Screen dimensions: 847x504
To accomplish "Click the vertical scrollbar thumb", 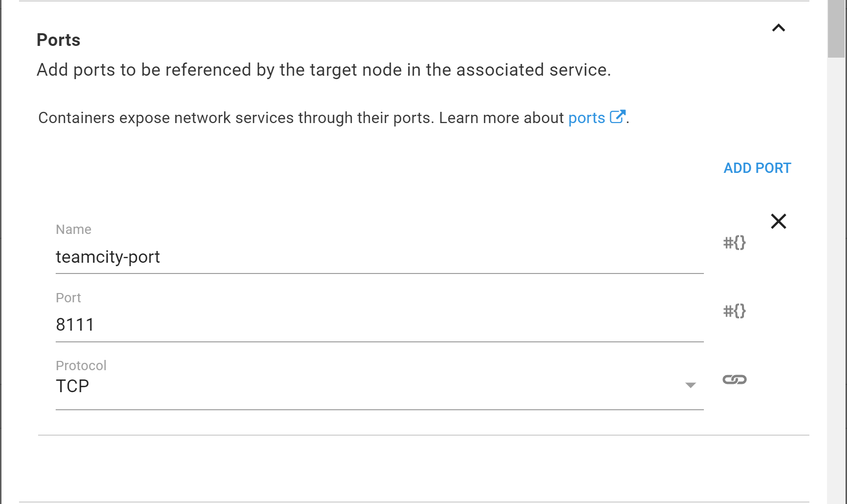I will [x=836, y=29].
